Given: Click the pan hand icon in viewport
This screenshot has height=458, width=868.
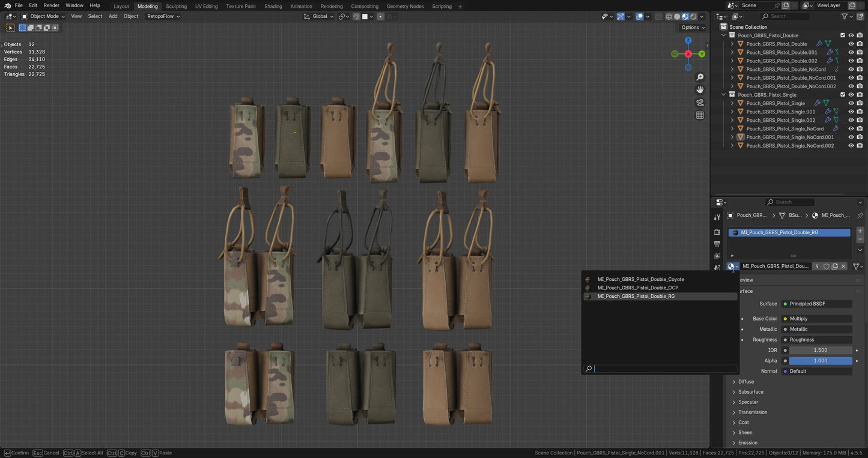Looking at the screenshot, I should pos(700,89).
